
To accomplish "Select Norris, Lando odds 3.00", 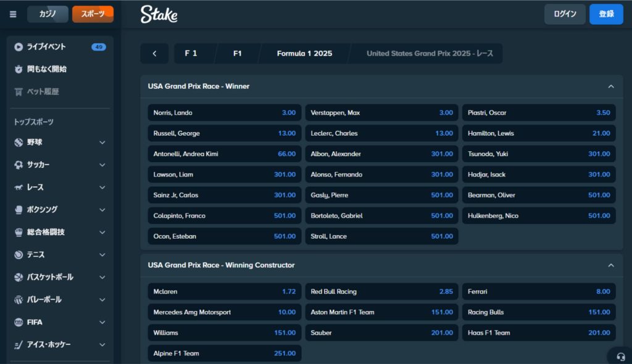I will (x=225, y=113).
